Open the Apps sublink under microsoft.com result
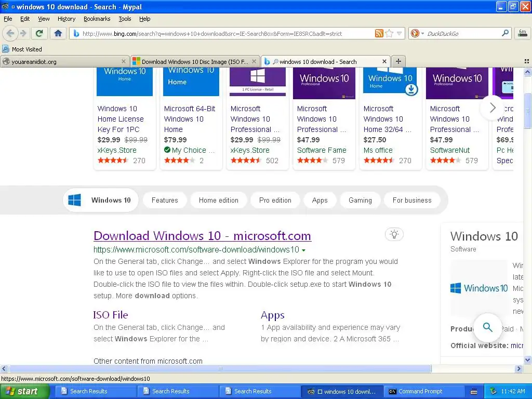 click(x=272, y=315)
